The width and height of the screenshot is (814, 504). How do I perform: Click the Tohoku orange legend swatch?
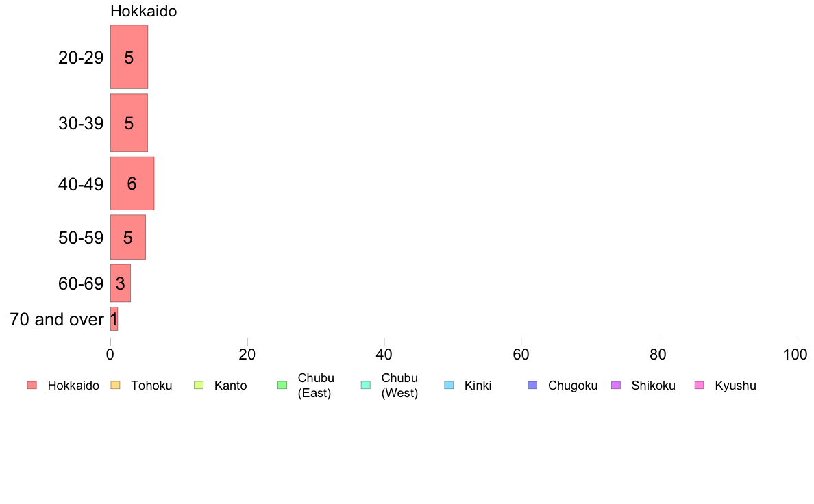point(115,385)
